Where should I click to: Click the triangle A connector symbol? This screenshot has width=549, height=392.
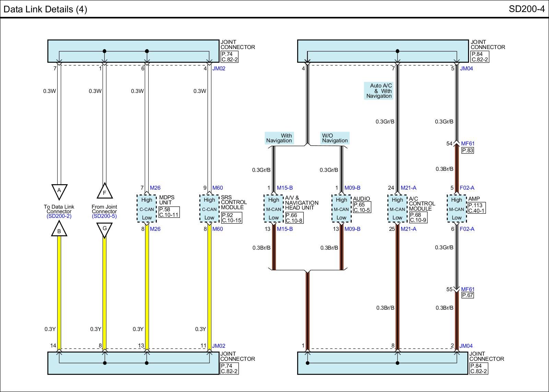click(59, 191)
